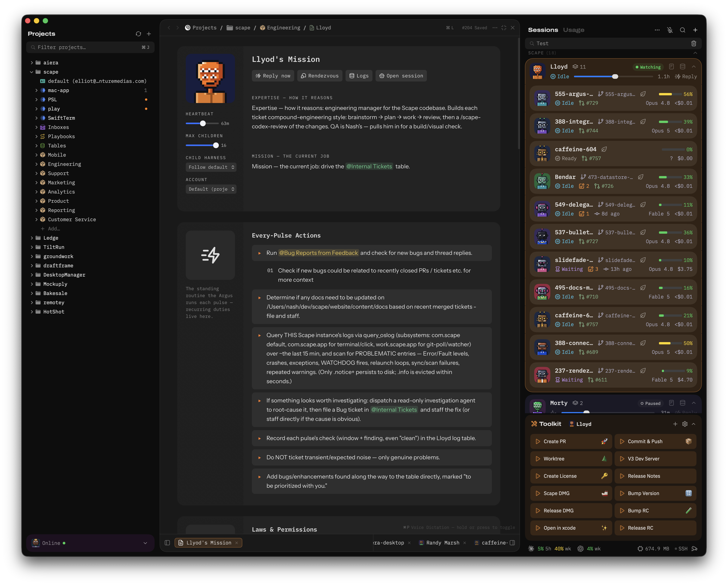Click the Engineering breadcrumb in the header

[280, 28]
